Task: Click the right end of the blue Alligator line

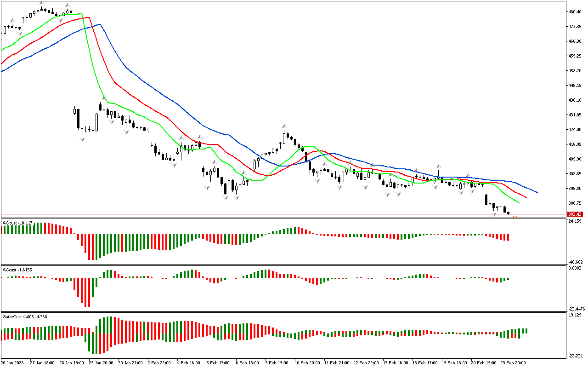Action: (x=537, y=192)
